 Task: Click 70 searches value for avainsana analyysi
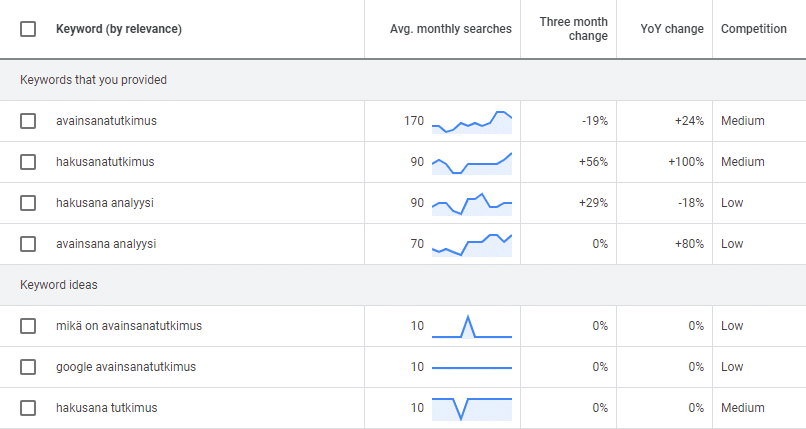pyautogui.click(x=417, y=244)
